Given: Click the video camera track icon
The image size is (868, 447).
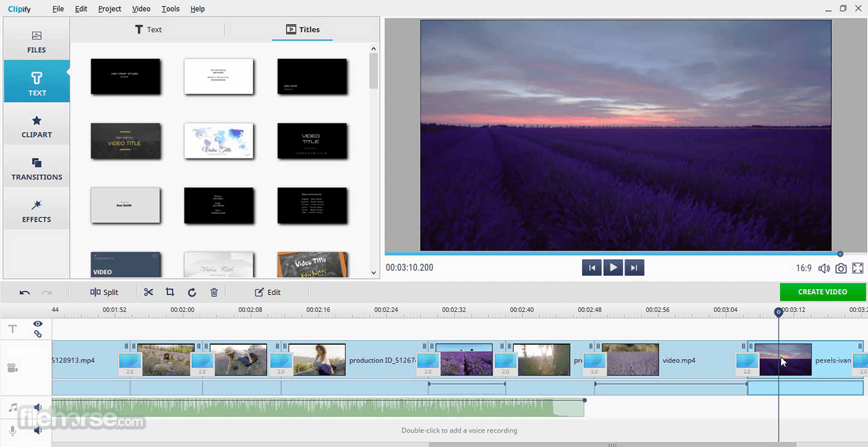Looking at the screenshot, I should point(12,368).
